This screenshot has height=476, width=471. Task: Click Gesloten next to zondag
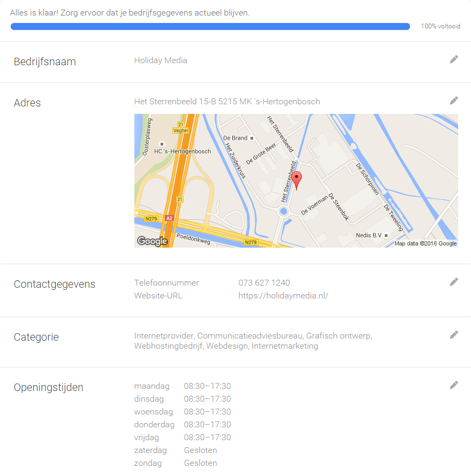pyautogui.click(x=200, y=463)
